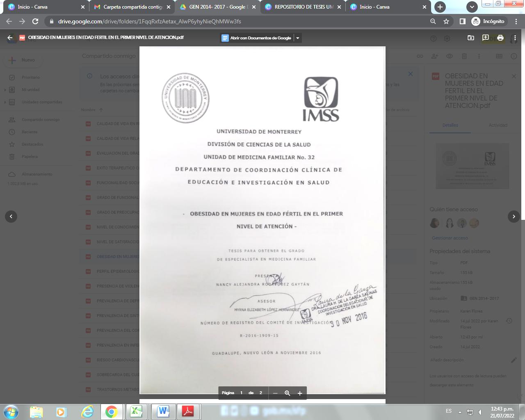Dismiss the info banner with X
The image size is (525, 420).
click(x=410, y=74)
